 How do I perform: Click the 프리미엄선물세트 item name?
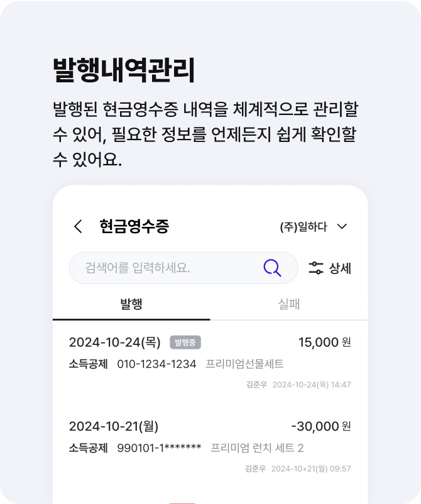(x=244, y=364)
